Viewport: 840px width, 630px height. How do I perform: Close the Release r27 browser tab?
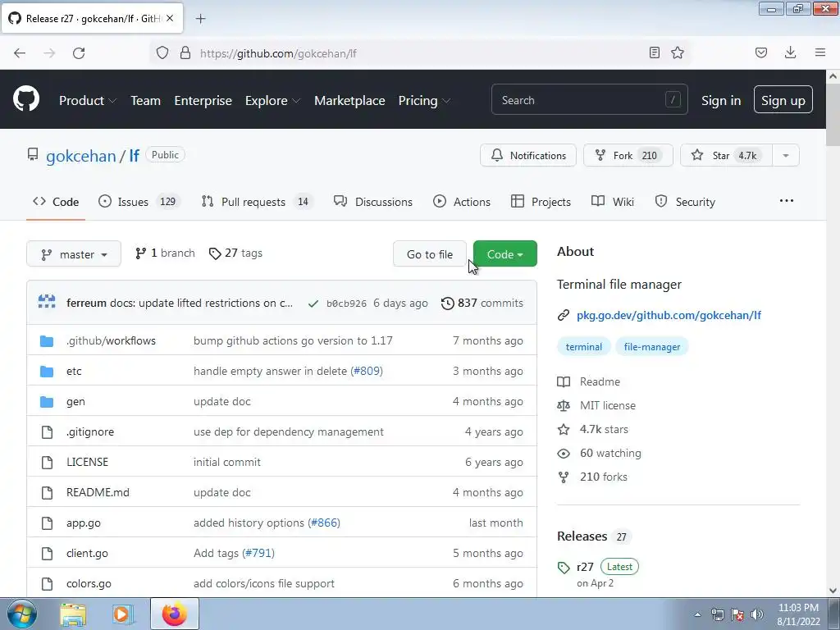pos(170,18)
